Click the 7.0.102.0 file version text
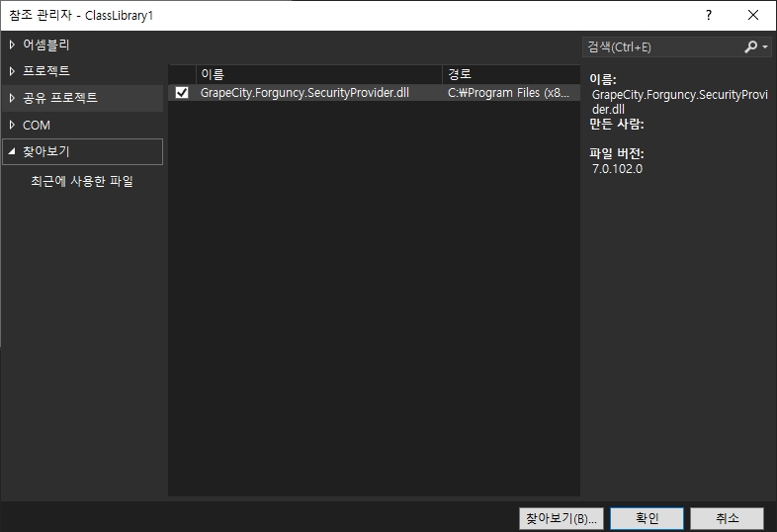Viewport: 777px width, 532px height. coord(618,168)
